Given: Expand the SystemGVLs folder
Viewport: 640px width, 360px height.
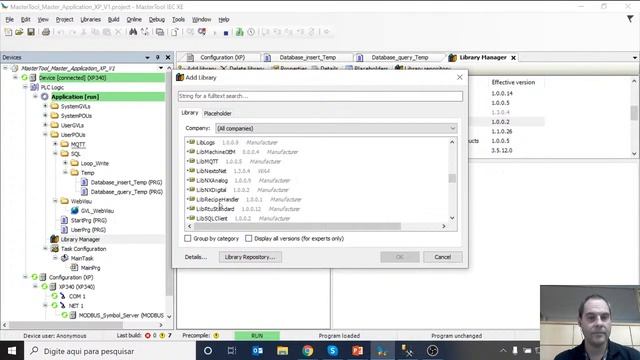Looking at the screenshot, I should 45,106.
